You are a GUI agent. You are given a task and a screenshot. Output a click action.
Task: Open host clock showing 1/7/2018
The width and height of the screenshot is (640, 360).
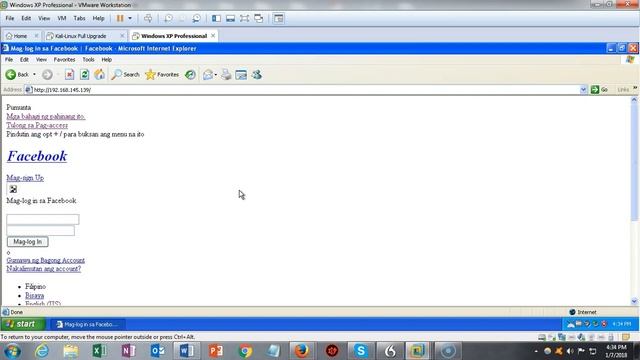pos(616,351)
